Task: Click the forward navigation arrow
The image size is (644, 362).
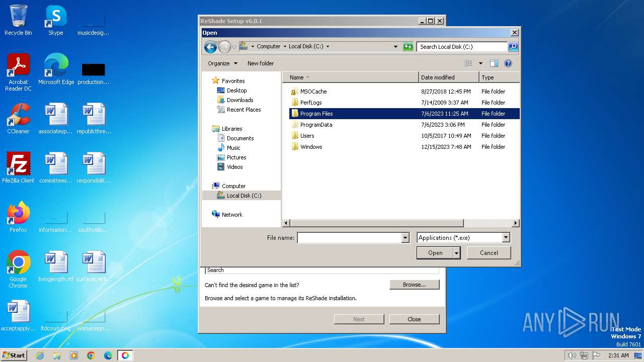Action: (x=224, y=47)
